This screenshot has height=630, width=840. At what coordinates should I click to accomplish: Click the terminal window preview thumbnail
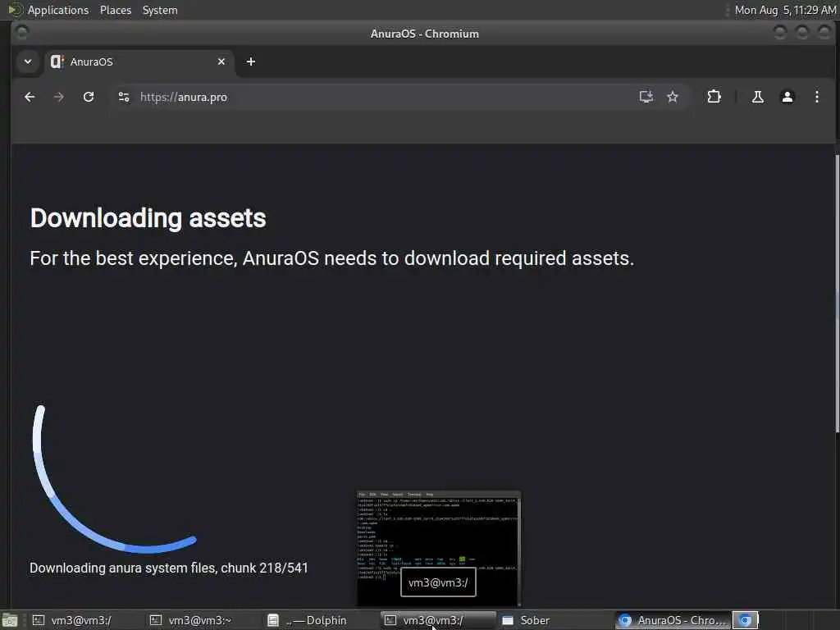[x=438, y=548]
